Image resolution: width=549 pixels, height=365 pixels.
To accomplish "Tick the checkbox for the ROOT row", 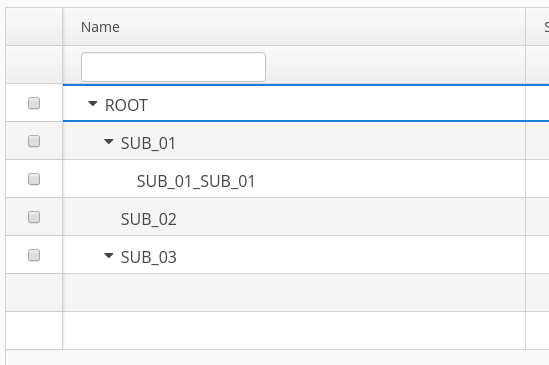I will coord(34,103).
